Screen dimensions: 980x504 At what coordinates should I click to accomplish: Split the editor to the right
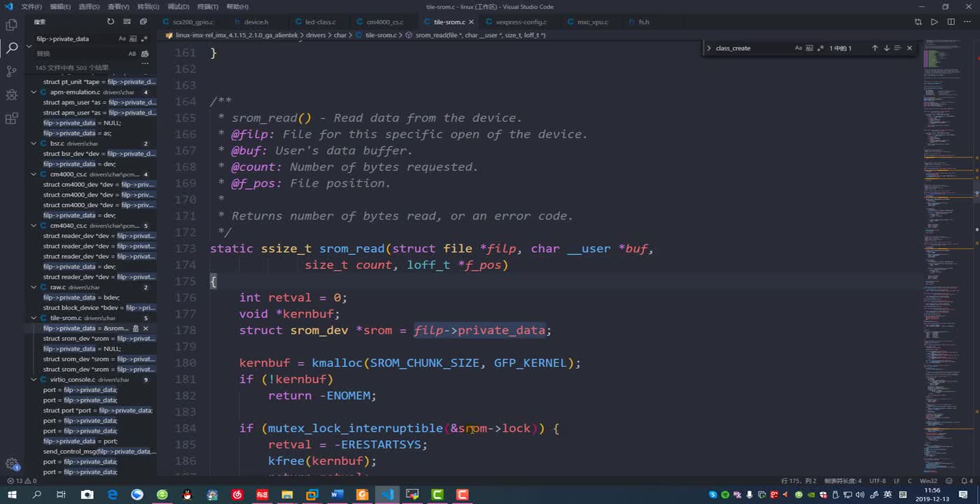tap(951, 22)
